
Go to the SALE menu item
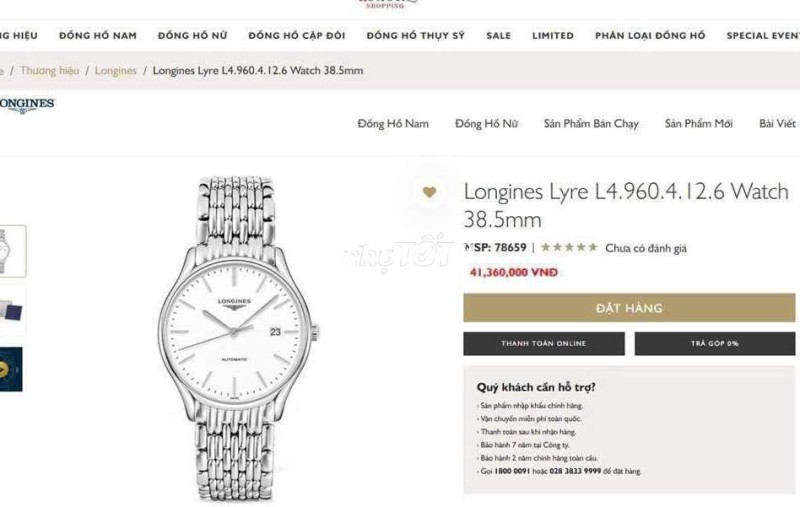[498, 36]
